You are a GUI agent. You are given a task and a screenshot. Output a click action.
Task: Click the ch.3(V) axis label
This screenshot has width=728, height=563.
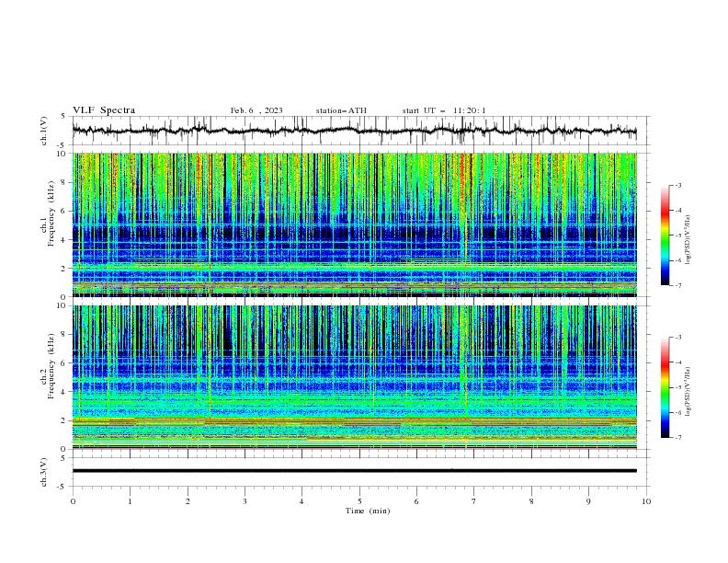(x=44, y=472)
